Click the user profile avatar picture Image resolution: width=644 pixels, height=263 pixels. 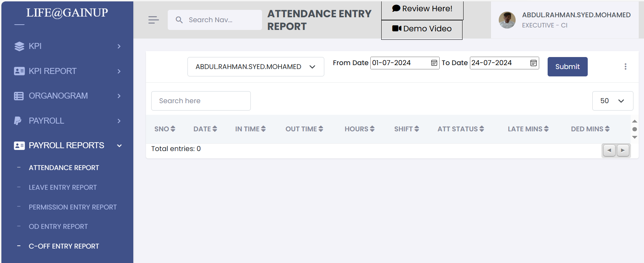click(507, 20)
